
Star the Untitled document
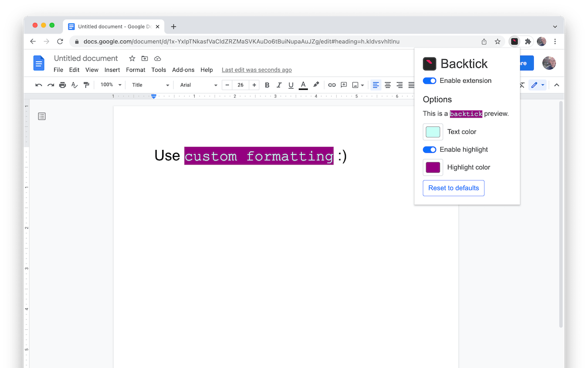point(132,58)
